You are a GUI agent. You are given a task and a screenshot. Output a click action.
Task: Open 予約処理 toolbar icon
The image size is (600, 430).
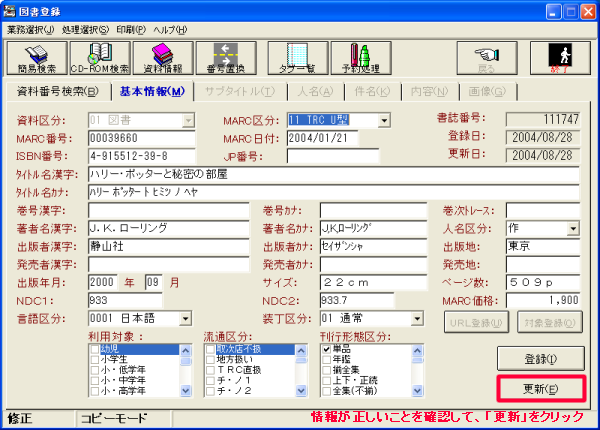(x=361, y=58)
